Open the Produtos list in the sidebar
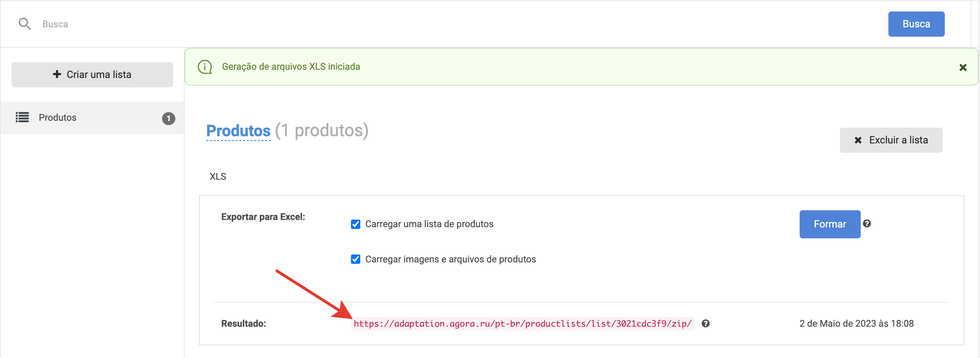980x358 pixels. [x=92, y=118]
